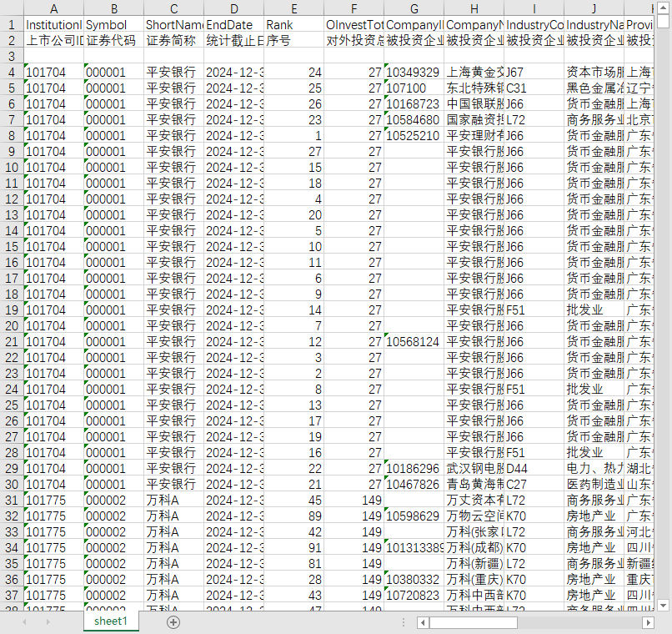This screenshot has height=634, width=672.
Task: Click the horizontal scrollbar left arrow
Action: (x=423, y=622)
